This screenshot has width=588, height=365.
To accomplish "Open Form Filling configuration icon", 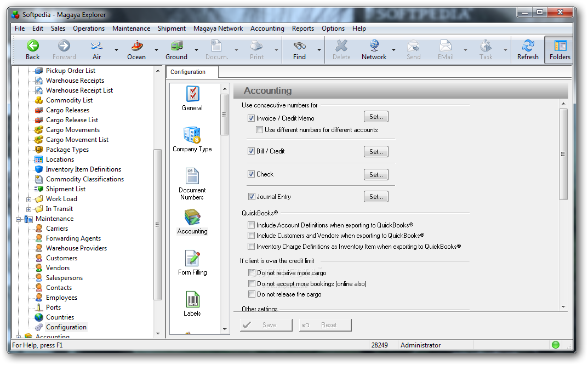I will (x=192, y=259).
